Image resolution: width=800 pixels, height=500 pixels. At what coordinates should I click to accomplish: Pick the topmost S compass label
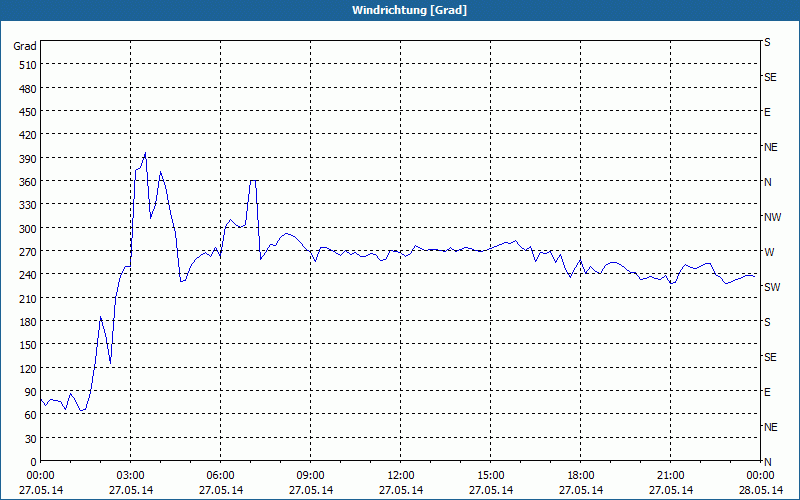pyautogui.click(x=767, y=42)
